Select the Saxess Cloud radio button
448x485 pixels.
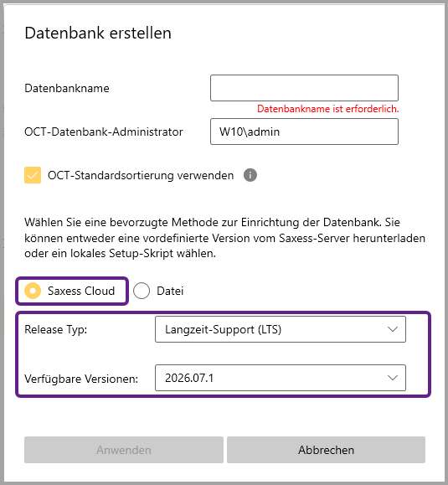click(x=33, y=291)
